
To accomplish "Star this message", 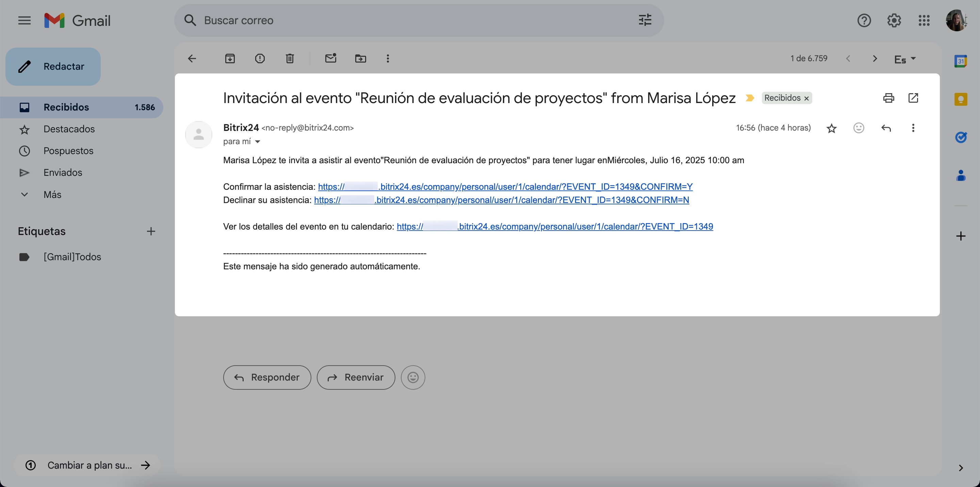I will (x=832, y=128).
